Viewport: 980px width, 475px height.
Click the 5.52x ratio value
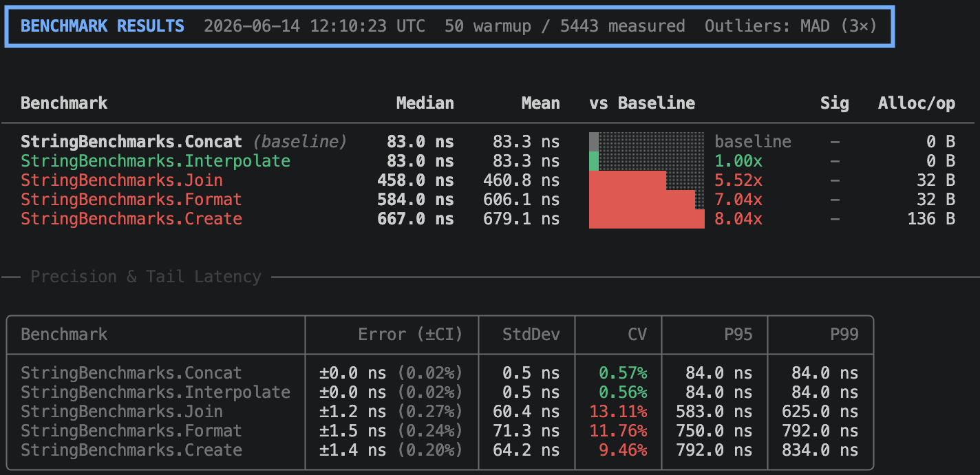point(738,180)
